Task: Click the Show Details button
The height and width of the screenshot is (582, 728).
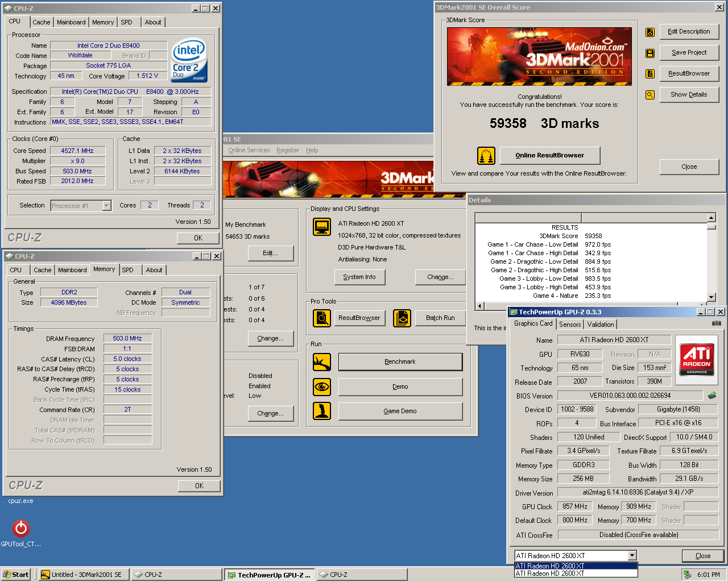Action: [689, 95]
